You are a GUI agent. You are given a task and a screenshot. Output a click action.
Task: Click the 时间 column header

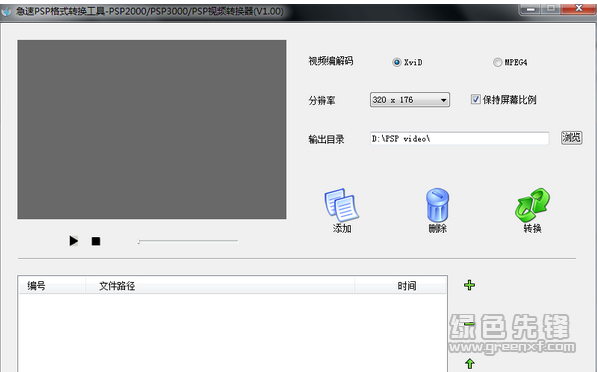pos(401,286)
